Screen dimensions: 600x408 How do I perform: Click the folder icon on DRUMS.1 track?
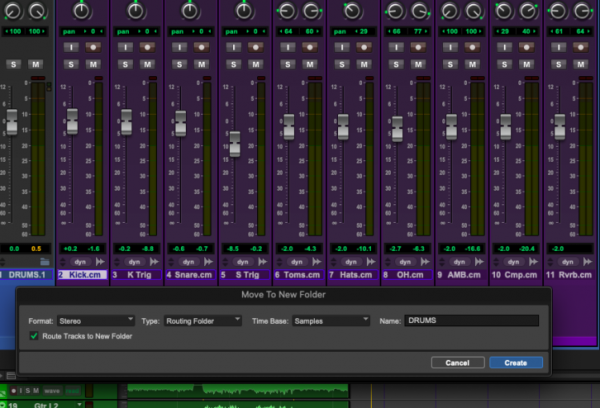coord(45,262)
